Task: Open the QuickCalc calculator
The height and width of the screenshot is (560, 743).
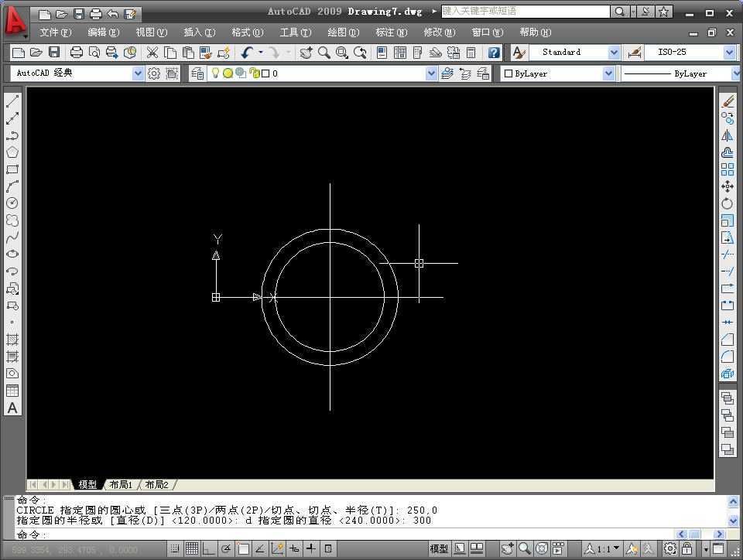Action: coord(471,52)
